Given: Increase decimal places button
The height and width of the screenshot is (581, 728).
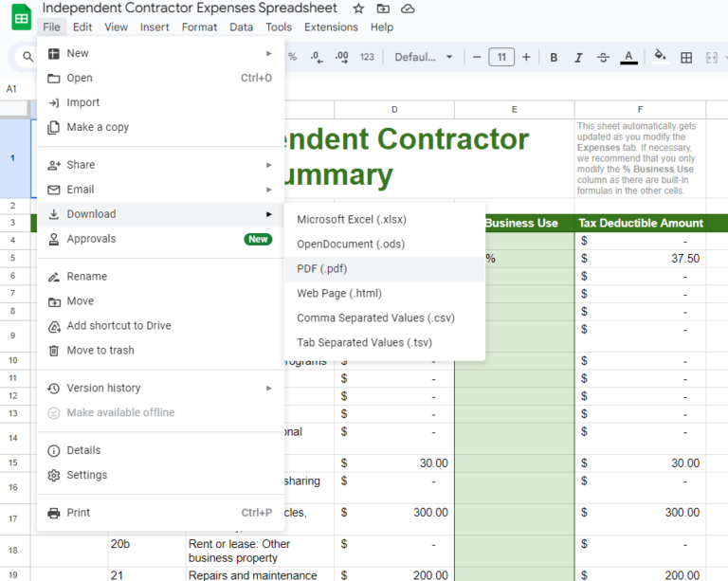Looking at the screenshot, I should point(341,57).
